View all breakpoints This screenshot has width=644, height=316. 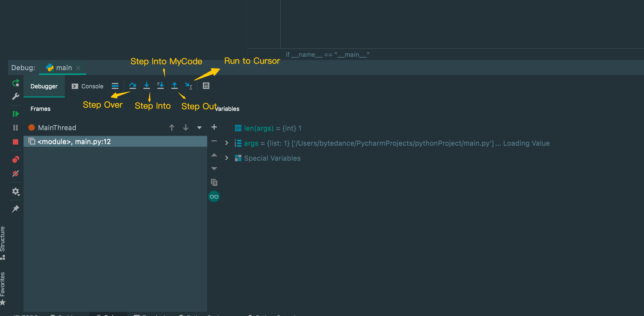tap(16, 160)
